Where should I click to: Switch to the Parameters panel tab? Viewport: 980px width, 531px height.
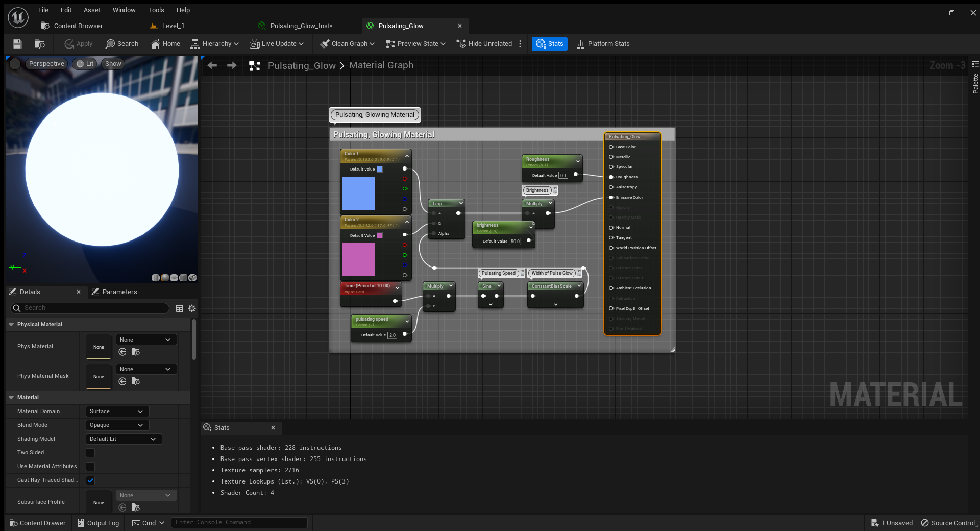(114, 292)
